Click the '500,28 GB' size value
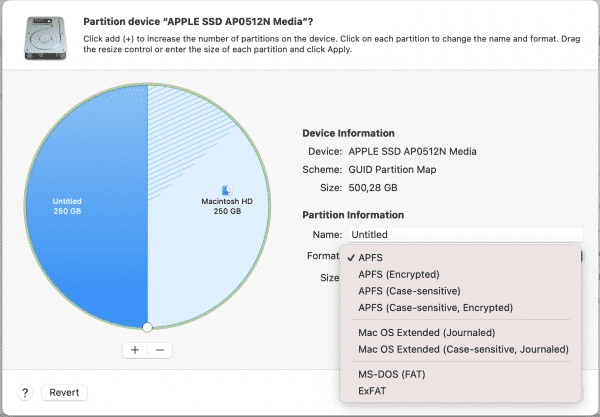 373,188
